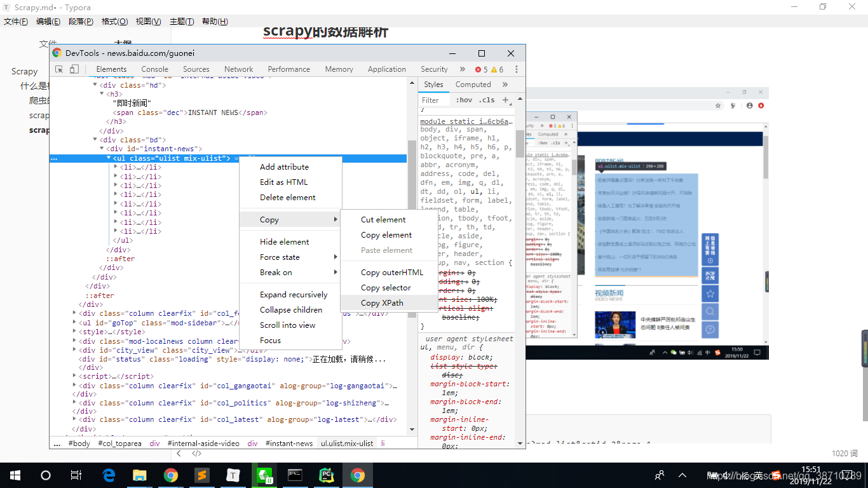Click #col_toparea in the breadcrumb bar
Viewport: 868px width, 488px height.
pos(119,444)
